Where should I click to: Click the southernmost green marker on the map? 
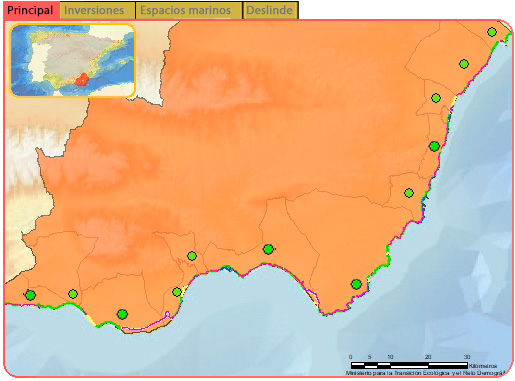tap(122, 314)
